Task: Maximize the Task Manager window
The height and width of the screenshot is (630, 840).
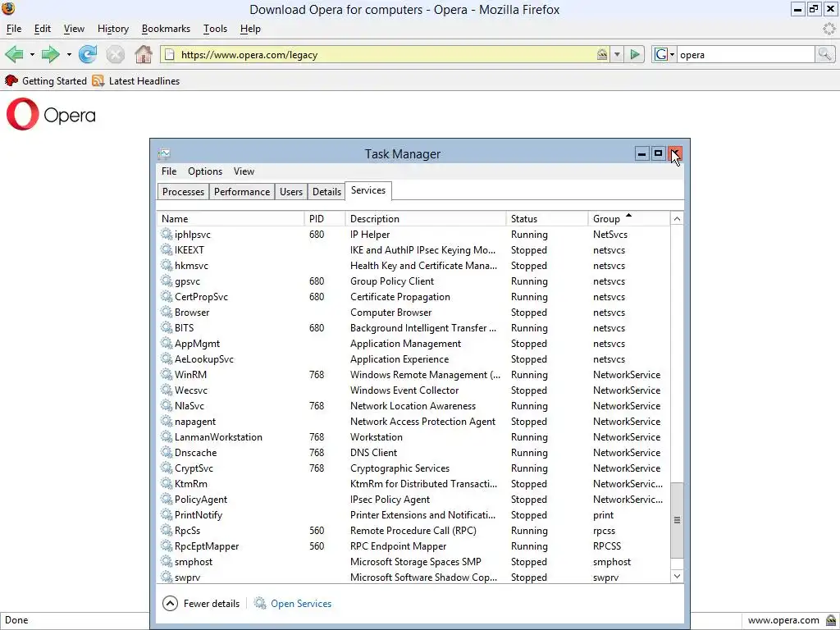Action: click(x=658, y=153)
